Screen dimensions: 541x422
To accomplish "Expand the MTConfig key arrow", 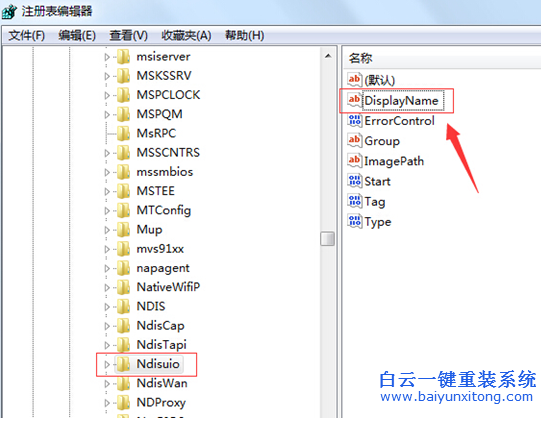I will point(107,210).
